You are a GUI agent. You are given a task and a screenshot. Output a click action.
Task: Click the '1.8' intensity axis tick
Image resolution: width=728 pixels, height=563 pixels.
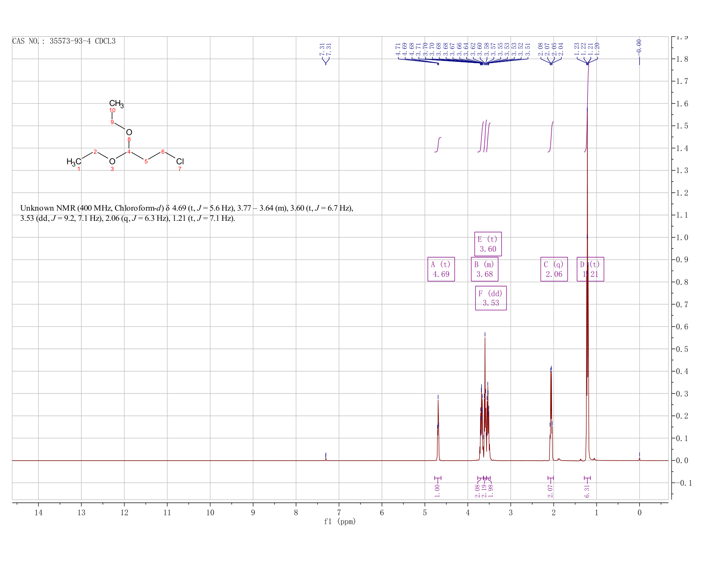coord(682,59)
